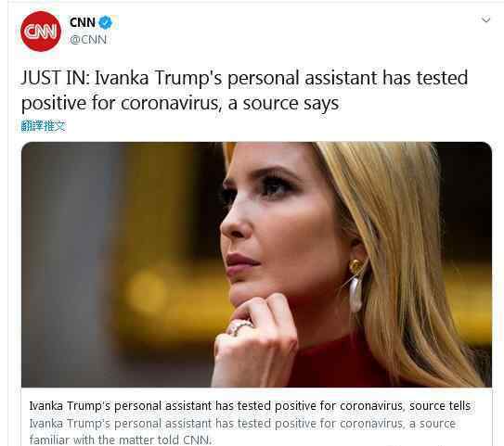Click the blue verified badge beside CNN
The height and width of the screenshot is (446, 504).
[x=105, y=22]
